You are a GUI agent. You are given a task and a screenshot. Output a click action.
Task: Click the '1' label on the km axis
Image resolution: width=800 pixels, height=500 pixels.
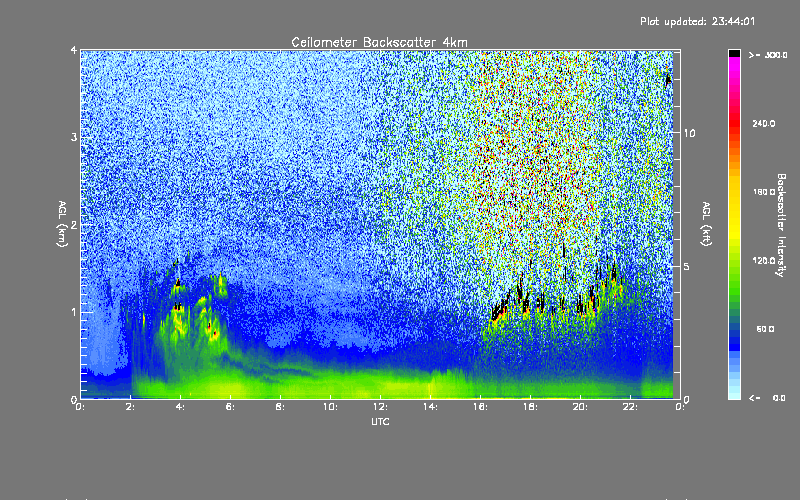coord(74,312)
